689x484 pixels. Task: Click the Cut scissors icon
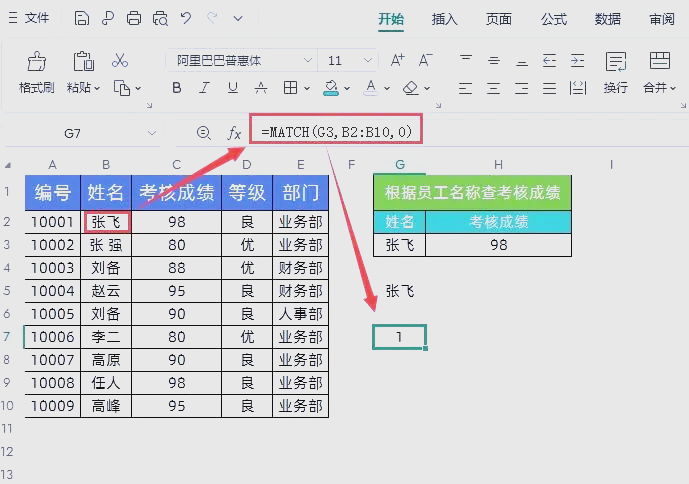pos(120,61)
